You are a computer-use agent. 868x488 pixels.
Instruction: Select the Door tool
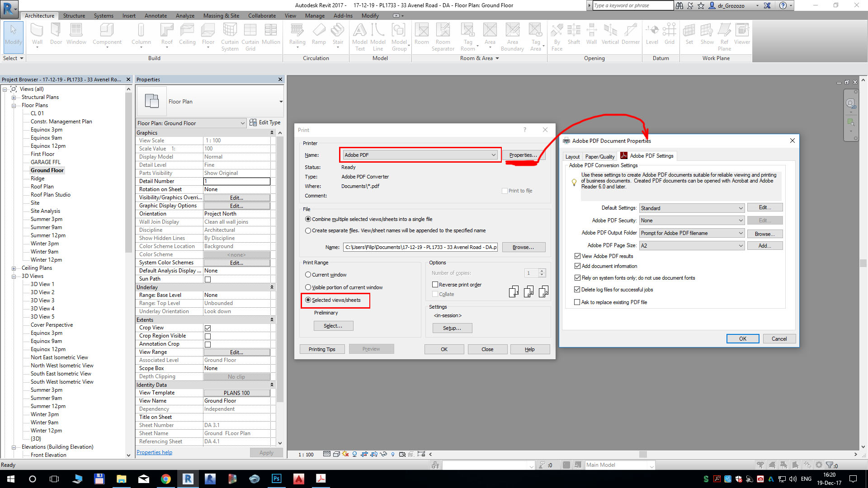pos(56,34)
